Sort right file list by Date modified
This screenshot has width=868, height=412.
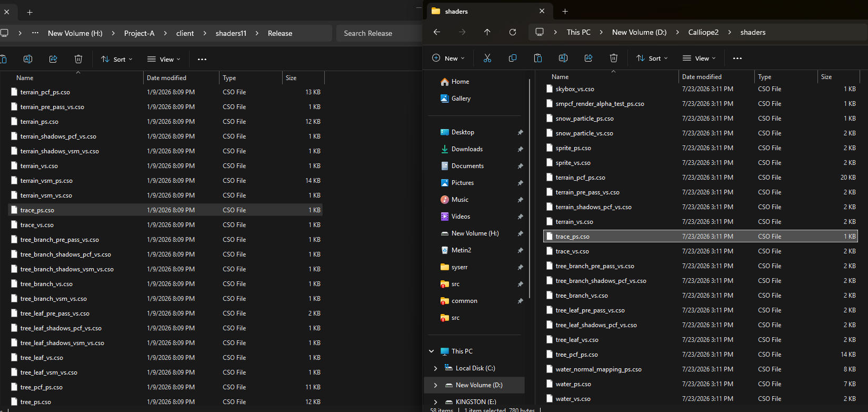702,77
